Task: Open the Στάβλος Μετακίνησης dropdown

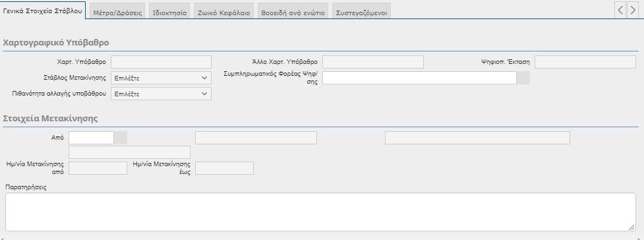Action: (161, 78)
